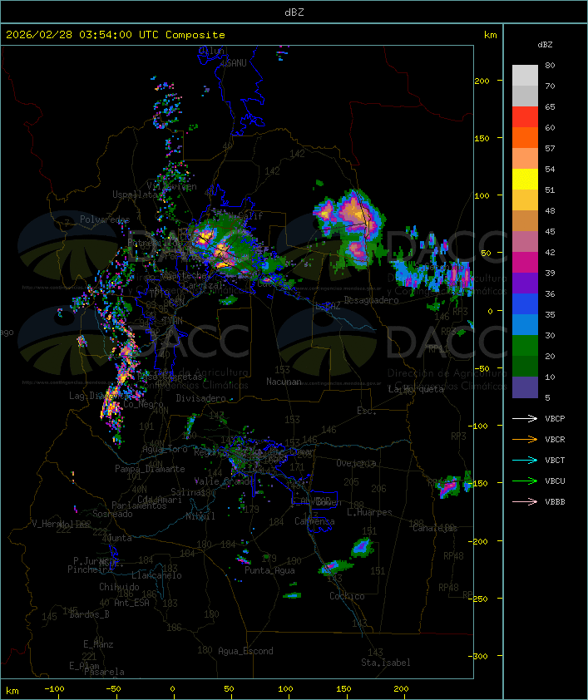Click the Nihuil map label
This screenshot has height=700, width=588.
(x=200, y=516)
